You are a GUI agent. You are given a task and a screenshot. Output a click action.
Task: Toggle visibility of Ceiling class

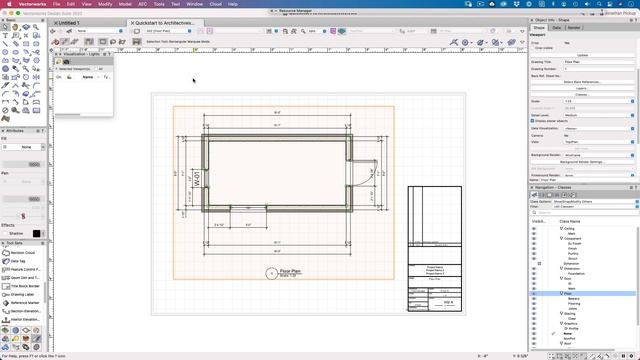click(x=534, y=229)
